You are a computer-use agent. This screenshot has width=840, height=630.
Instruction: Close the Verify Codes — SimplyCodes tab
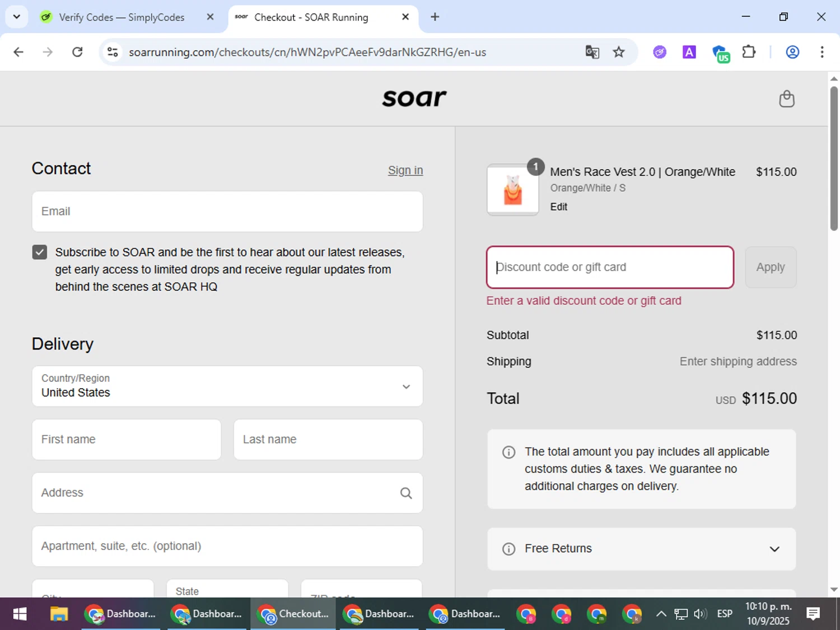coord(210,17)
